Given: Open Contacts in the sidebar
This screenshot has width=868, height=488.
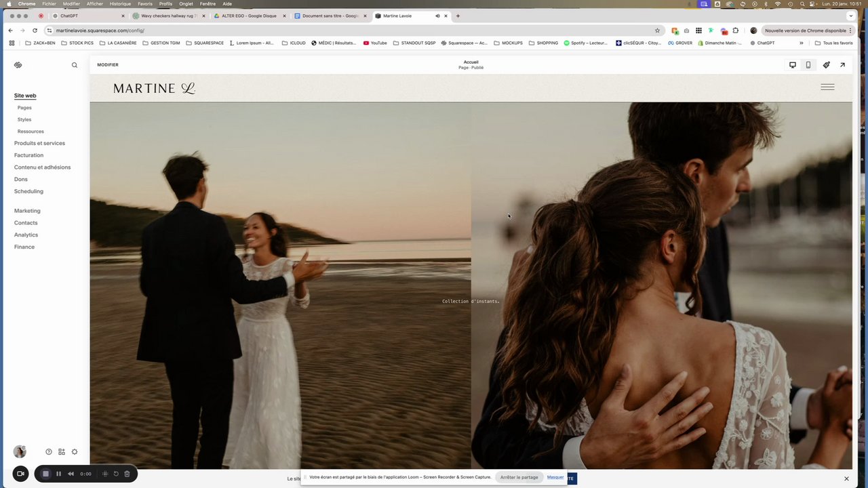Looking at the screenshot, I should (x=26, y=223).
